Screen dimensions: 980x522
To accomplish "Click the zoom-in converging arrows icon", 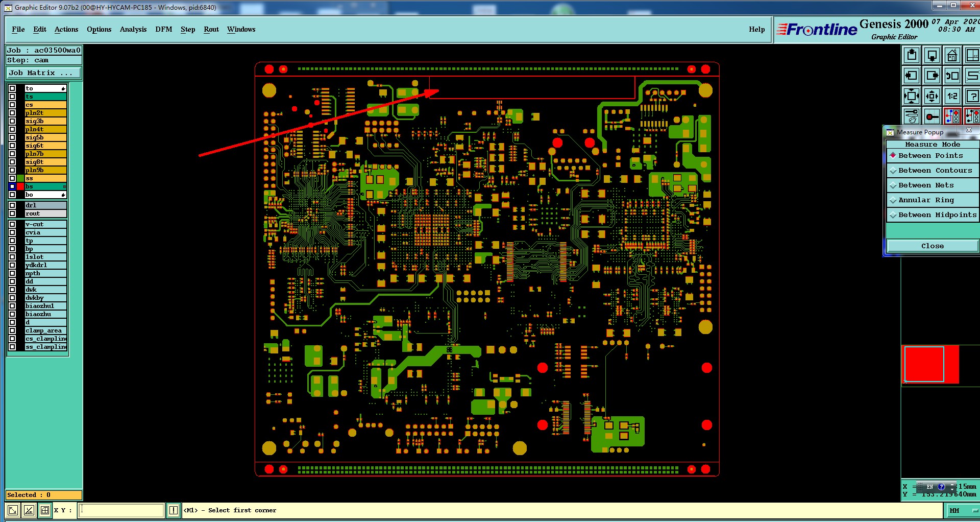I will 912,96.
